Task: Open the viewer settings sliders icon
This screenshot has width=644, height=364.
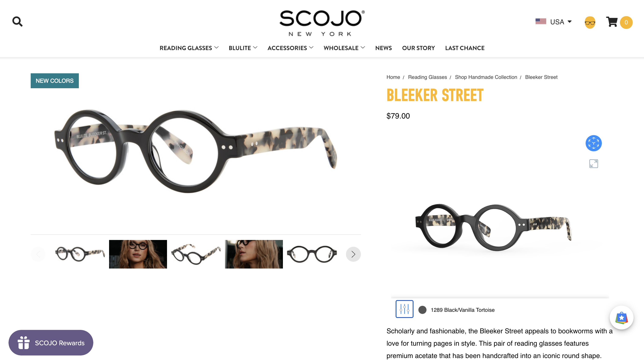Action: click(404, 309)
